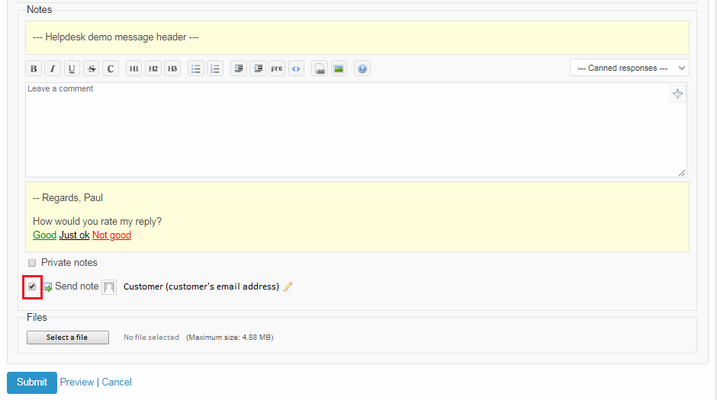
Task: Click the underline formatting button
Action: coord(71,69)
